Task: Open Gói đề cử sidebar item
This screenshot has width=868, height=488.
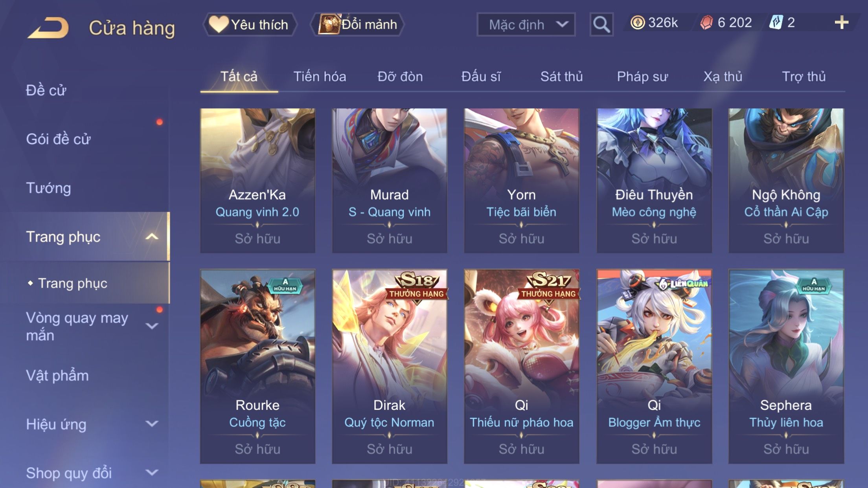Action: coord(58,139)
